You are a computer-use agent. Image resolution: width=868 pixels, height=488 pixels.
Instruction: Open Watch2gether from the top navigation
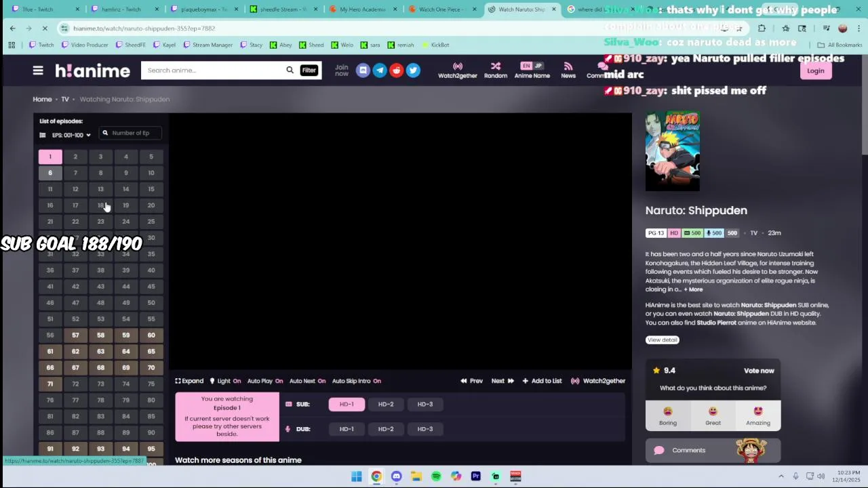(x=458, y=70)
